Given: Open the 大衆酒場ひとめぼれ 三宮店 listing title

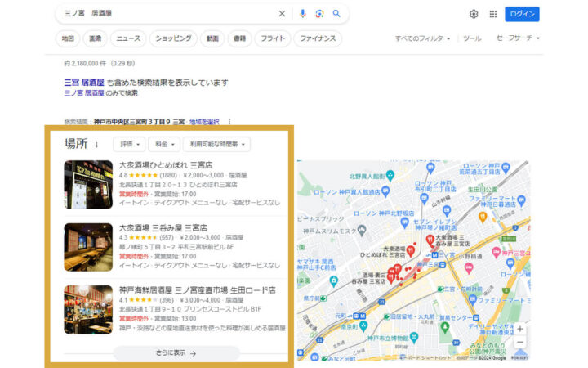Looking at the screenshot, I should pos(166,165).
